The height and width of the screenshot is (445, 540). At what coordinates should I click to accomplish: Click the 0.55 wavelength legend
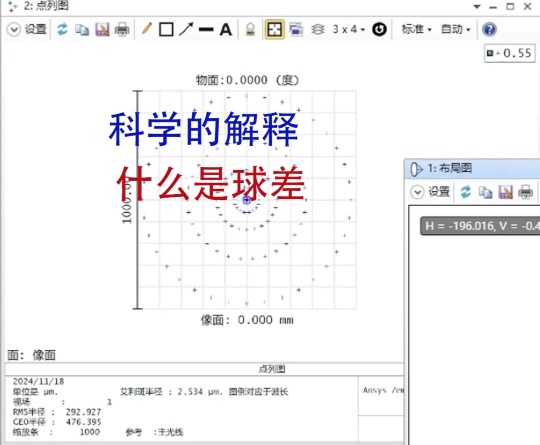pyautogui.click(x=510, y=53)
